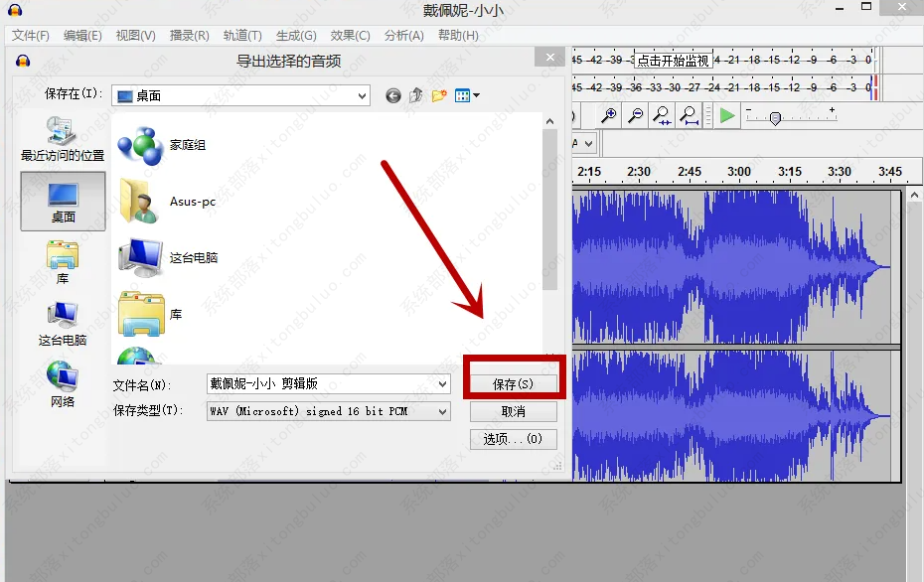Select the 库 folder in file list
Image resolution: width=924 pixels, height=582 pixels.
(150, 315)
